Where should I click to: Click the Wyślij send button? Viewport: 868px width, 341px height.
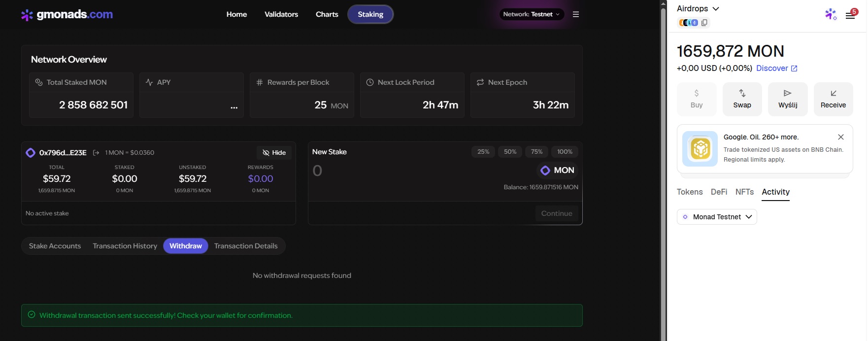[x=788, y=99]
